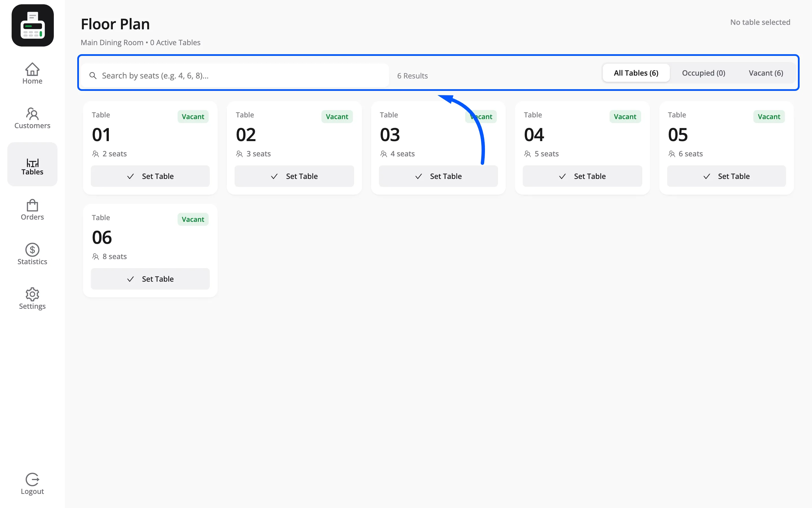Screen dimensions: 812x508
Task: Log out using the Logout icon
Action: 32,484
